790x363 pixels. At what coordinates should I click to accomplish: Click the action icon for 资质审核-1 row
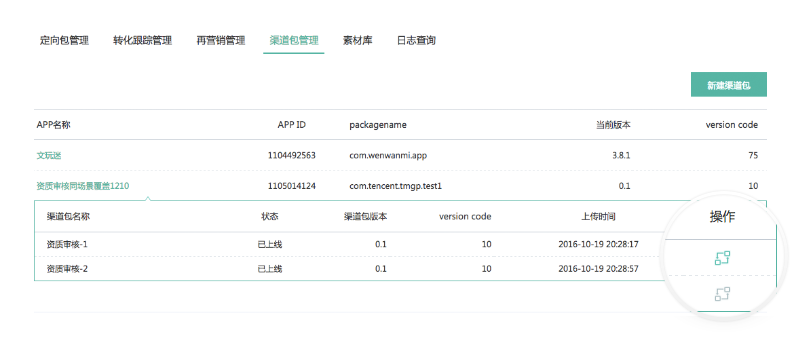coord(722,258)
